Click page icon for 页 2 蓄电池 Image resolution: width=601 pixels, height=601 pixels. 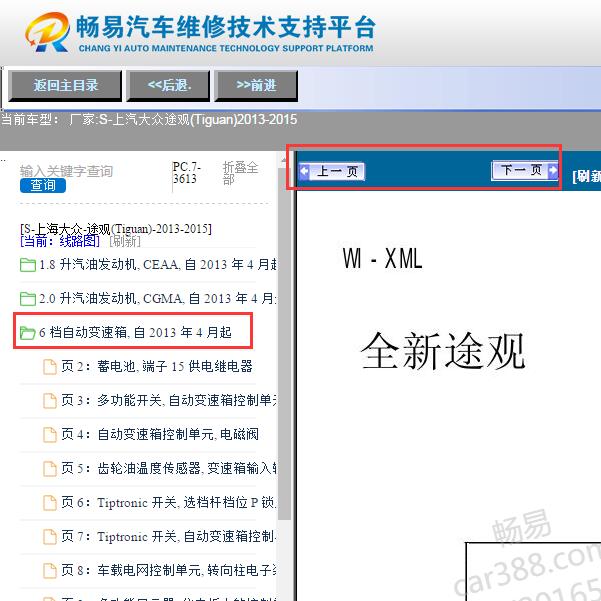coord(50,367)
